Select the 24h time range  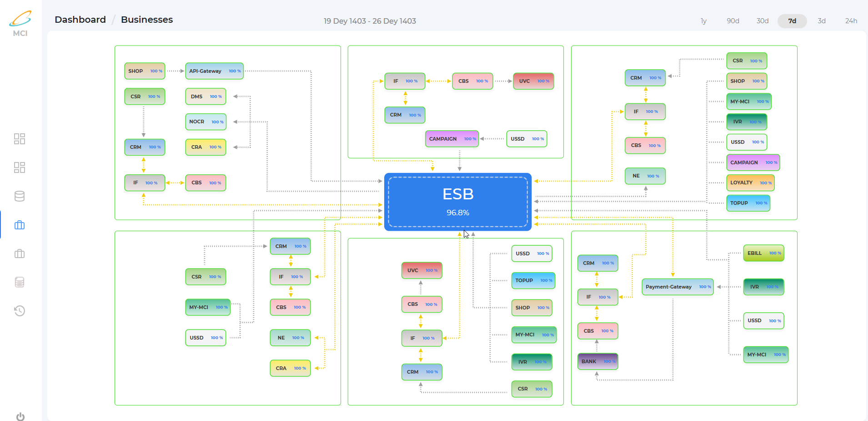coord(851,21)
